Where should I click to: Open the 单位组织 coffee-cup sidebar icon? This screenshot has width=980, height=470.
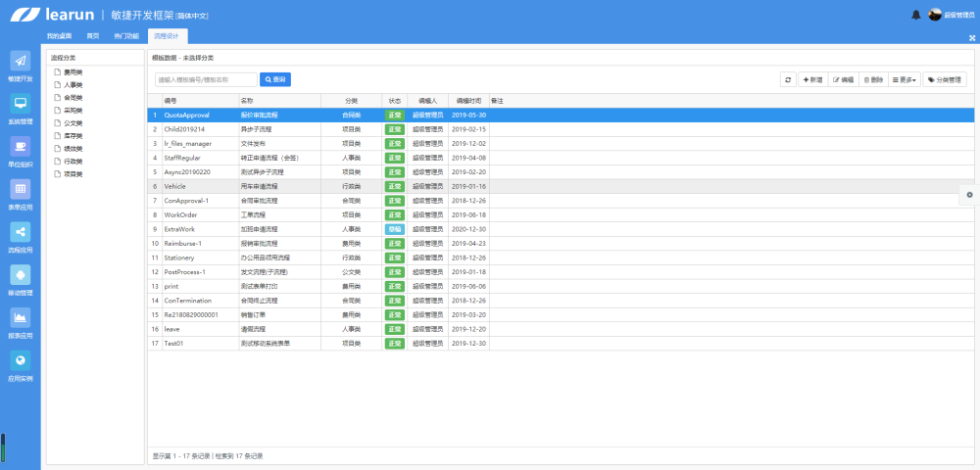tap(20, 146)
